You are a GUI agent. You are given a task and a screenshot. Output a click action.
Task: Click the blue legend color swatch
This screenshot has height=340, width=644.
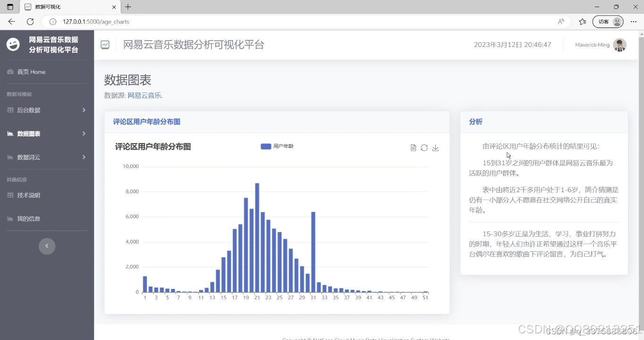265,146
